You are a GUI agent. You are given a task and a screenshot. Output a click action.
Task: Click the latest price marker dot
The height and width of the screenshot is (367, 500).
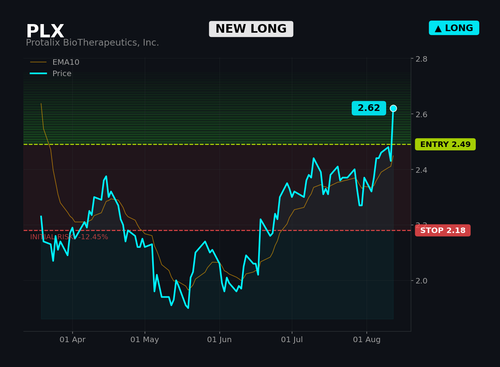393,108
